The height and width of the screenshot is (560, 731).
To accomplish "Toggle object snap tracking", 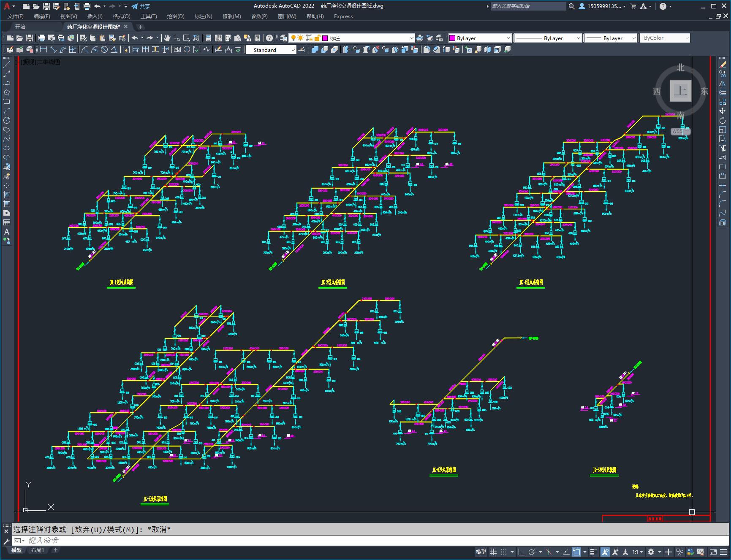I will coord(566,552).
